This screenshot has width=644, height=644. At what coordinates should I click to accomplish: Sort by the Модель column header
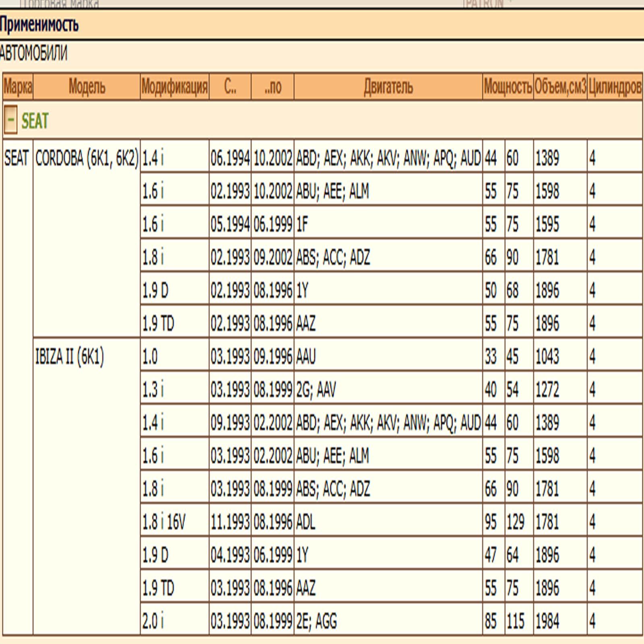(x=87, y=87)
